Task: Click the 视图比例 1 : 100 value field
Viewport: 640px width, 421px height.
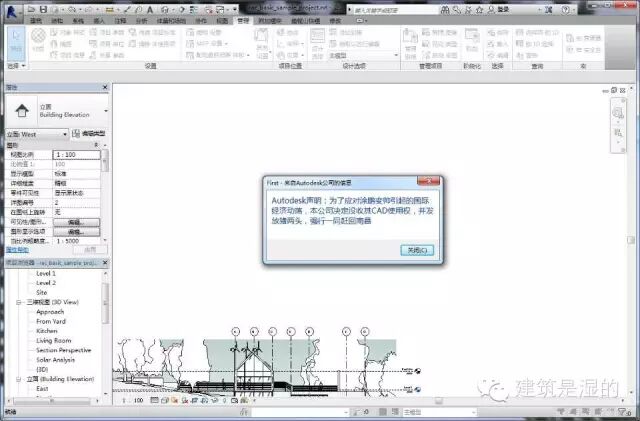Action: [x=76, y=155]
